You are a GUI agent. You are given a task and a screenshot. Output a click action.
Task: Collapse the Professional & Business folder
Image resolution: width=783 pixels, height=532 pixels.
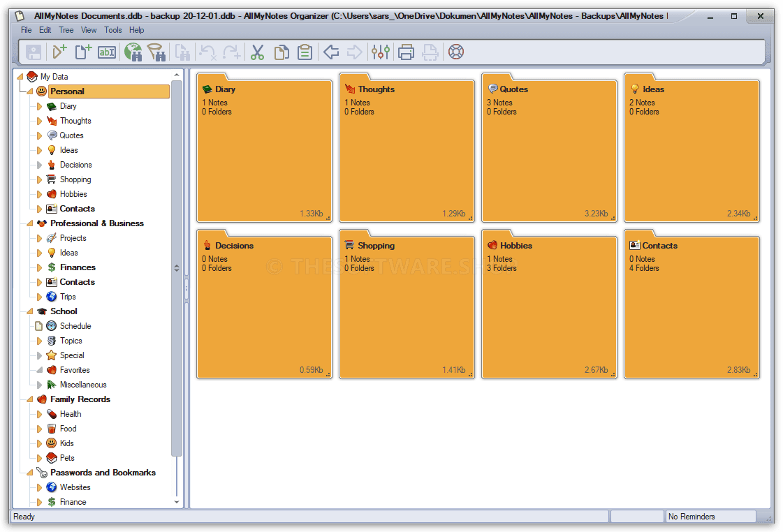click(x=29, y=223)
